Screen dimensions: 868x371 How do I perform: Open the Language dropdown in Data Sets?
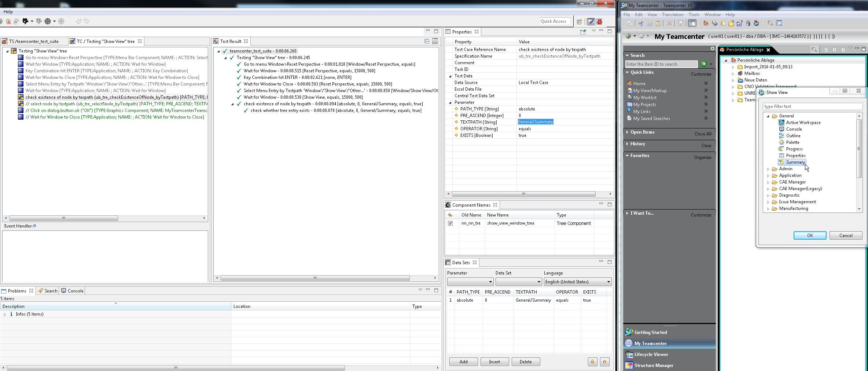577,282
